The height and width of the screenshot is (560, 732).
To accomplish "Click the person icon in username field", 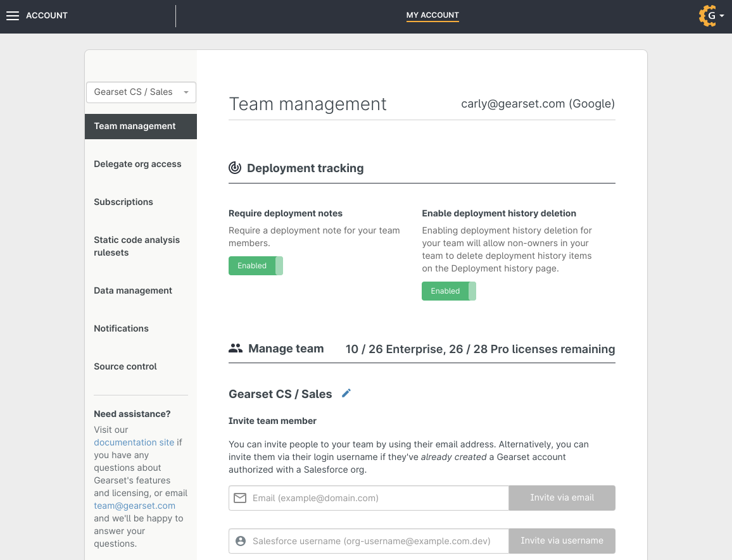I will (x=240, y=541).
